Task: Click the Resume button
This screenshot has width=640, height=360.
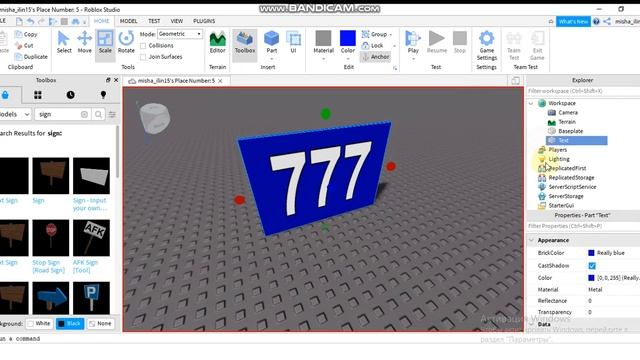Action: [x=437, y=42]
